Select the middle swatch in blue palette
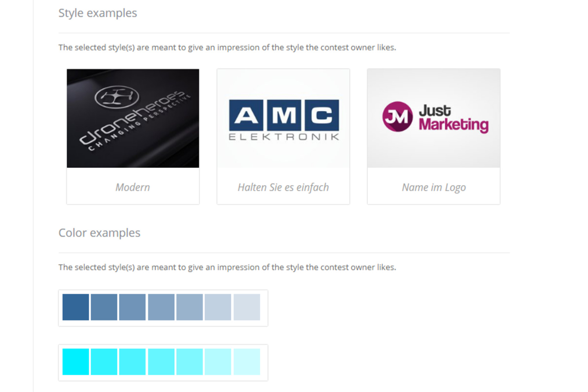Viewport: 588px width, 392px height. pyautogui.click(x=161, y=307)
